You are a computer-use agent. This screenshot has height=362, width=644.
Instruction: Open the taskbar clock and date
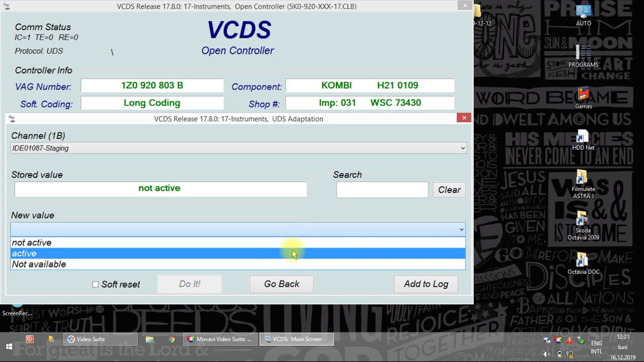point(623,347)
